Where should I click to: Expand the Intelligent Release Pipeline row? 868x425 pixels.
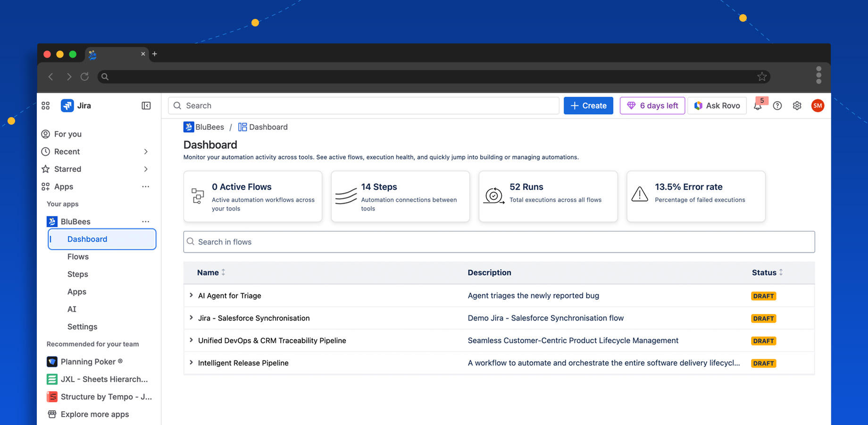pyautogui.click(x=191, y=363)
